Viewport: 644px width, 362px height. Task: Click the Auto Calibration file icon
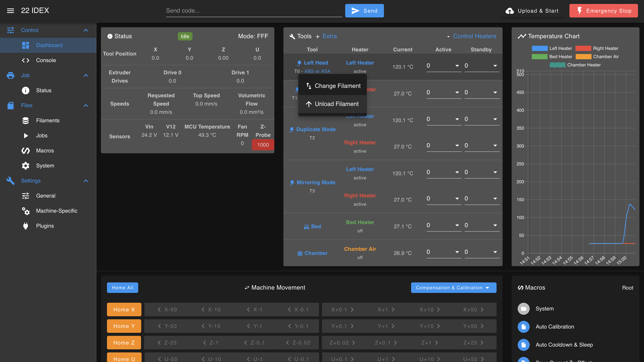coord(523,327)
